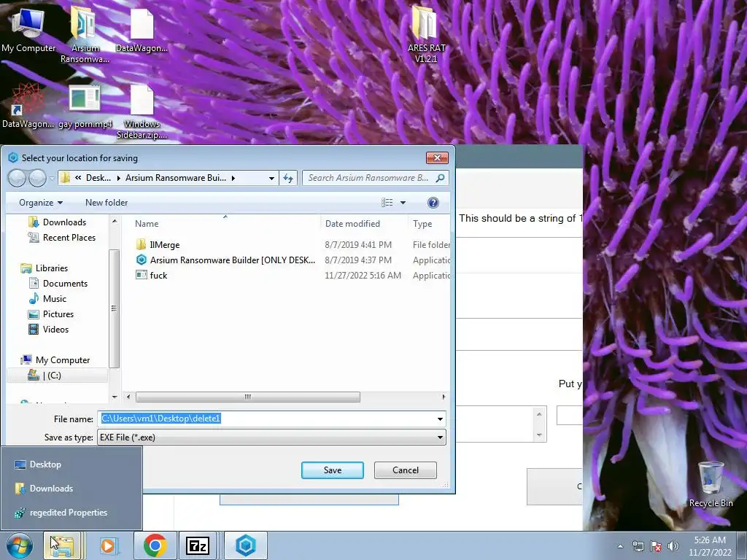This screenshot has width=747, height=560.
Task: Open My Computer desktop icon
Action: point(28,31)
